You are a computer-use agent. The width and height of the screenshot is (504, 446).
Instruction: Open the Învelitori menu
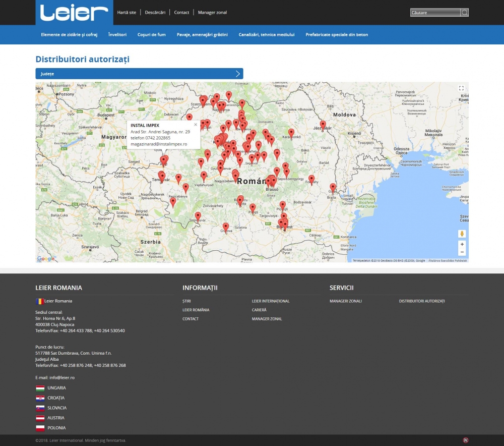click(x=117, y=35)
